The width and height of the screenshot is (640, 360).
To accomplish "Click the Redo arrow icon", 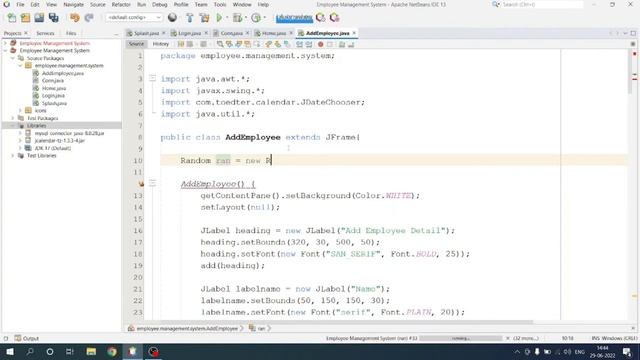I will point(89,18).
